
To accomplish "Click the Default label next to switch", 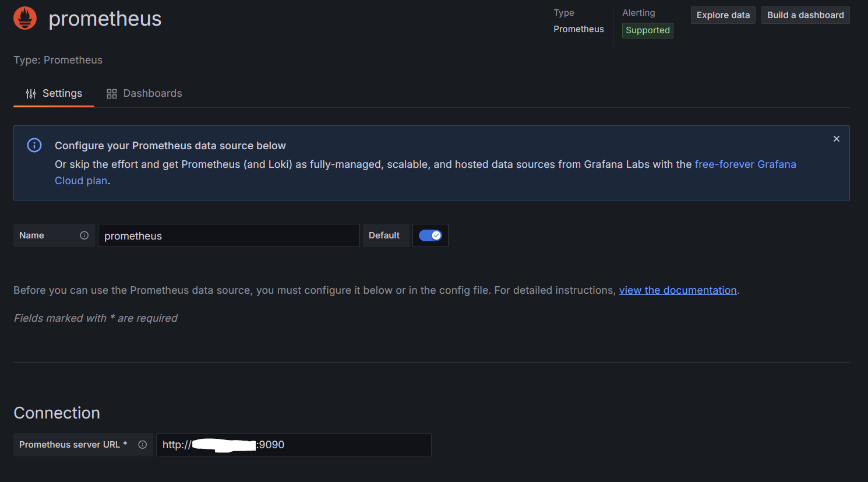I will [x=384, y=235].
